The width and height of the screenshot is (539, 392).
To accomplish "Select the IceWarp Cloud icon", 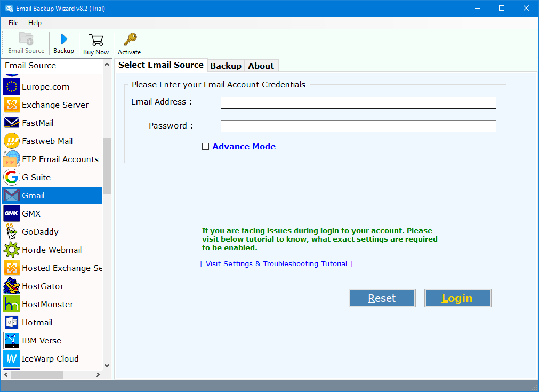I will (12, 358).
